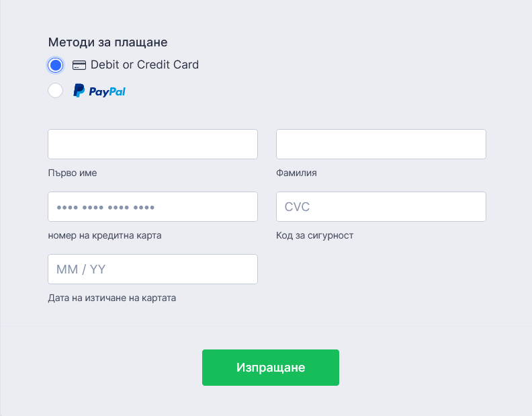This screenshot has width=532, height=416.
Task: Click the 'Дата на изтичане на картата' label
Action: click(112, 297)
